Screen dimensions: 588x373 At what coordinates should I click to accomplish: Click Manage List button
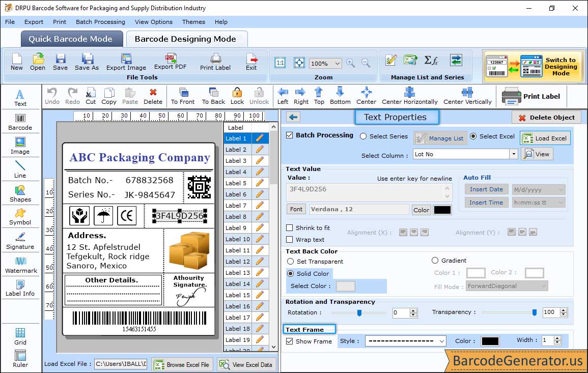tap(441, 138)
